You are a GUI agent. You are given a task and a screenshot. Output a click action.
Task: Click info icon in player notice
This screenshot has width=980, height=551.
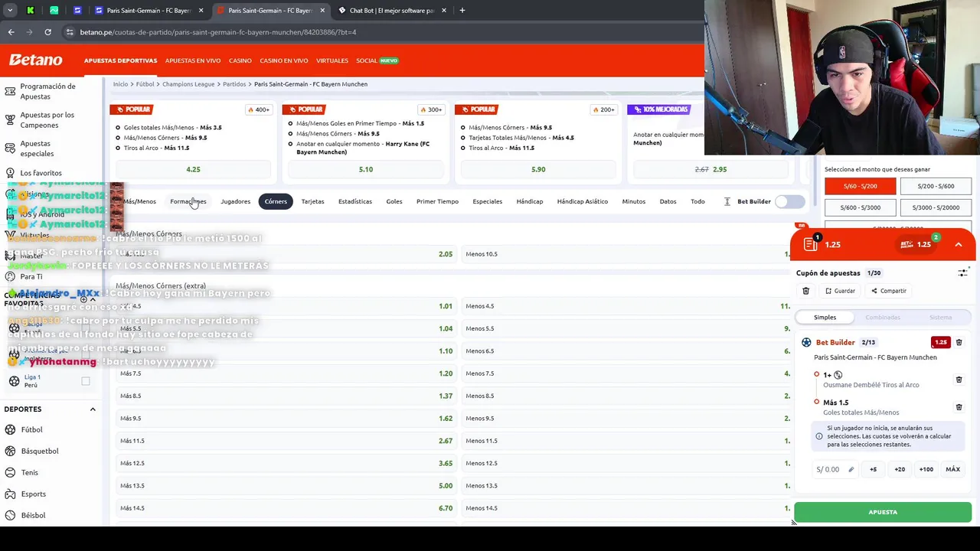[x=819, y=436]
